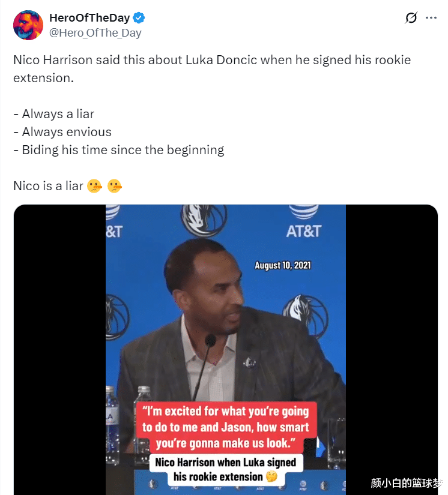The width and height of the screenshot is (448, 495).
Task: Click the second lying-face emoji
Action: point(114,186)
